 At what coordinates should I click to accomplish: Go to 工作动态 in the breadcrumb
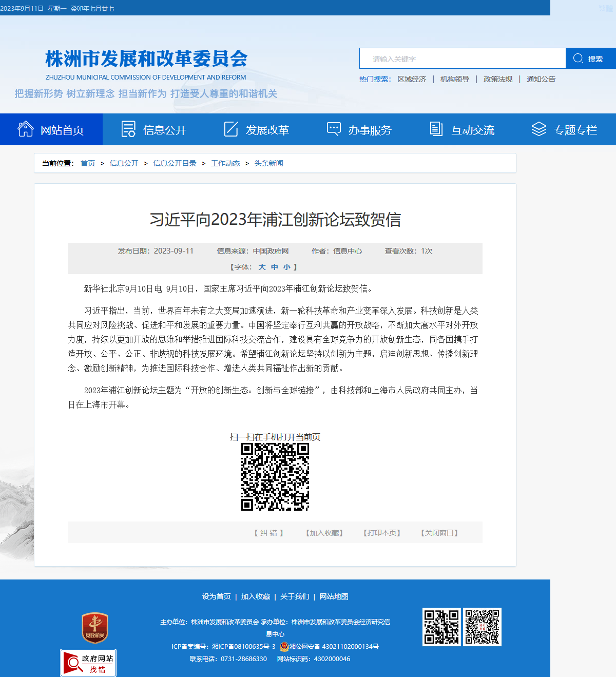225,163
